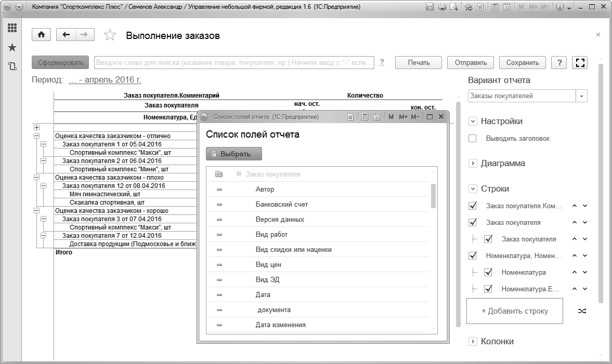The height and width of the screenshot is (364, 612).
Task: Uncheck nested Заказ покупателя checkbox
Action: (x=488, y=239)
